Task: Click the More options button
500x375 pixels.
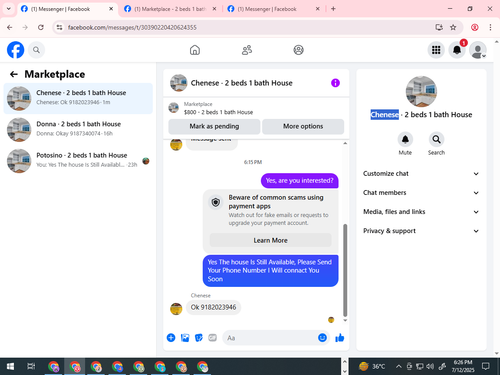Action: click(303, 126)
